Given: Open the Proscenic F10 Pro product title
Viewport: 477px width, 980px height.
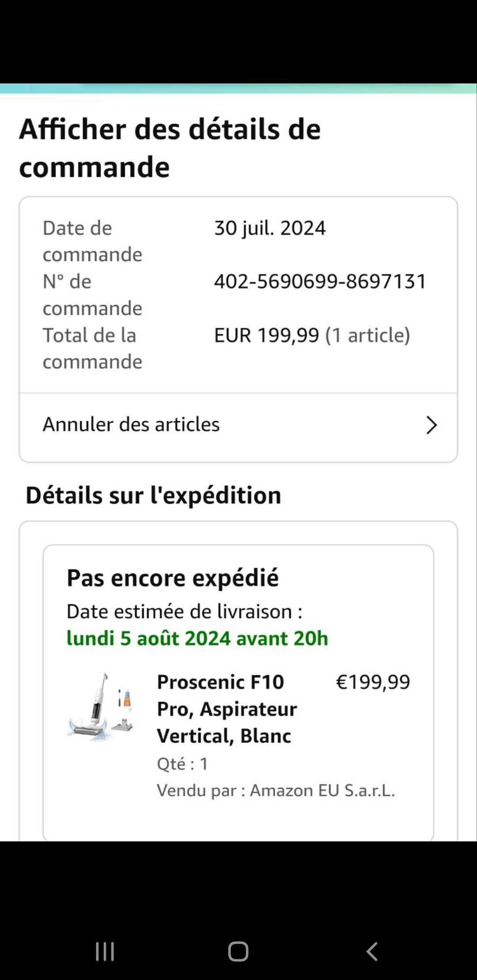Looking at the screenshot, I should (x=227, y=709).
